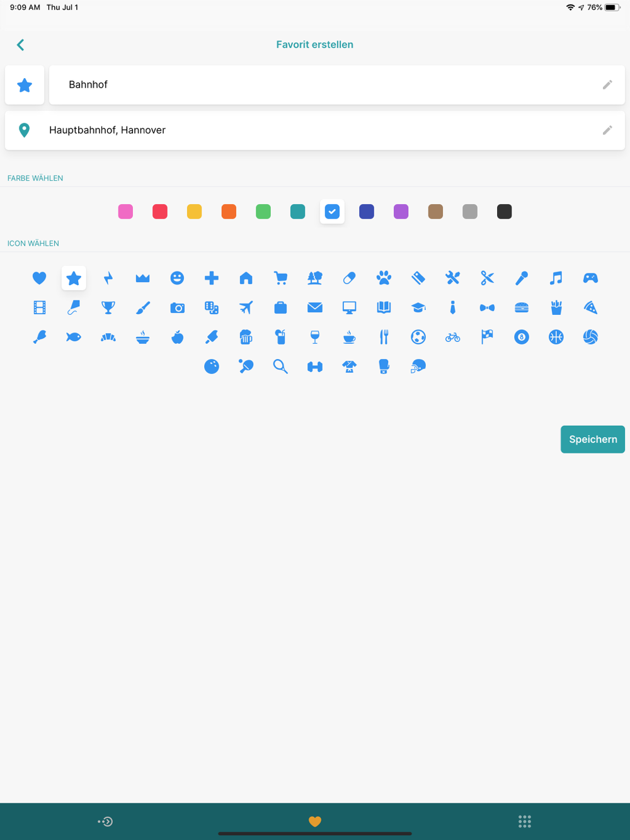Select the fish icon
Image resolution: width=630 pixels, height=840 pixels.
74,338
